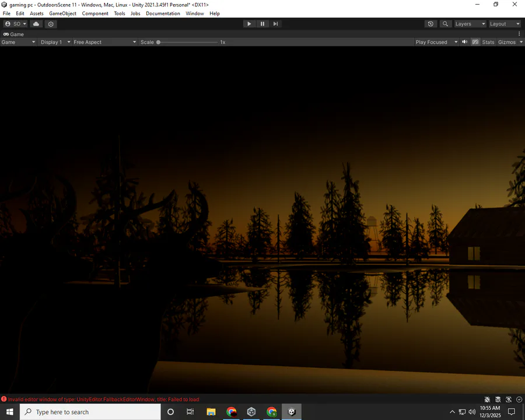Click the active Unity Editor taskbar icon

coord(292,412)
